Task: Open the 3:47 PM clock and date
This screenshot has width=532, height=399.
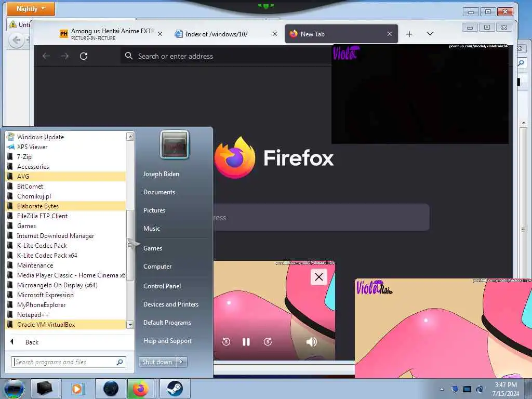Action: pos(506,389)
